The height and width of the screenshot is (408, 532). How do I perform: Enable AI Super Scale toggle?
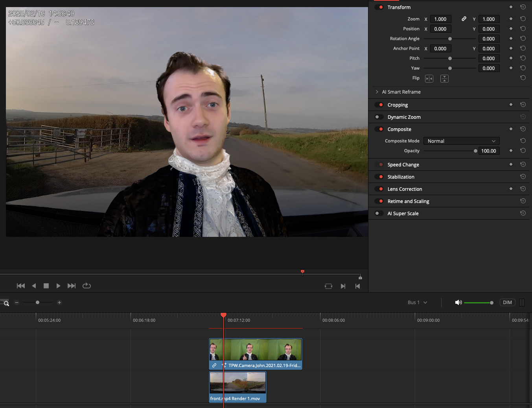pos(379,213)
